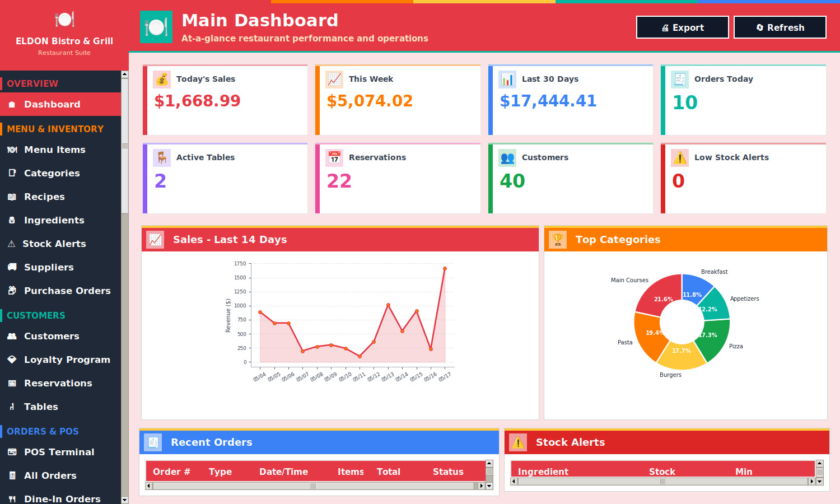Click the Menu Items icon in sidebar
840x504 pixels.
(12, 150)
